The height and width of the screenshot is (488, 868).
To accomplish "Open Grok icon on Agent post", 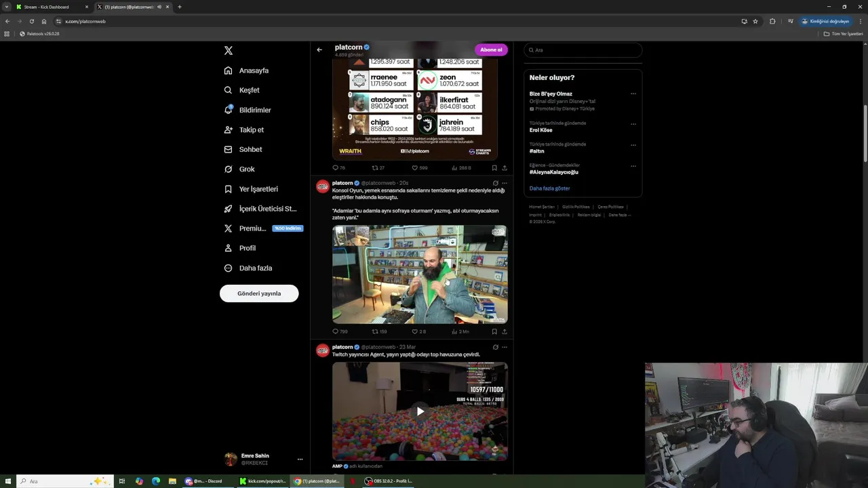I will (x=495, y=347).
